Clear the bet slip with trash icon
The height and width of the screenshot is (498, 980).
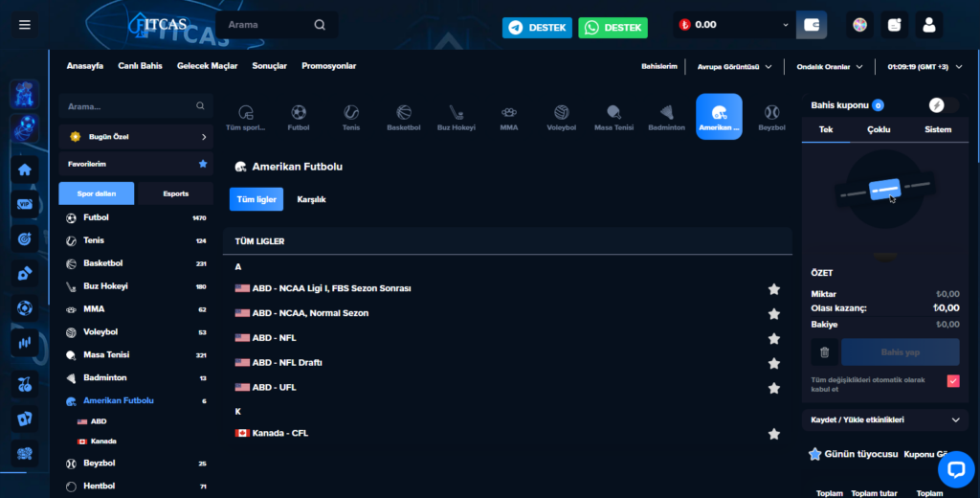pos(824,352)
